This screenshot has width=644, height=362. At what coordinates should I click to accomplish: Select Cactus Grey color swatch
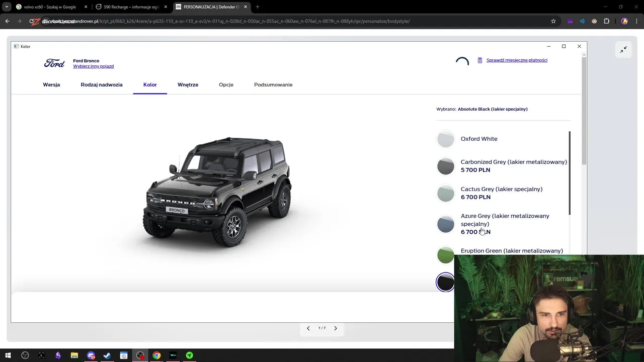(x=445, y=193)
